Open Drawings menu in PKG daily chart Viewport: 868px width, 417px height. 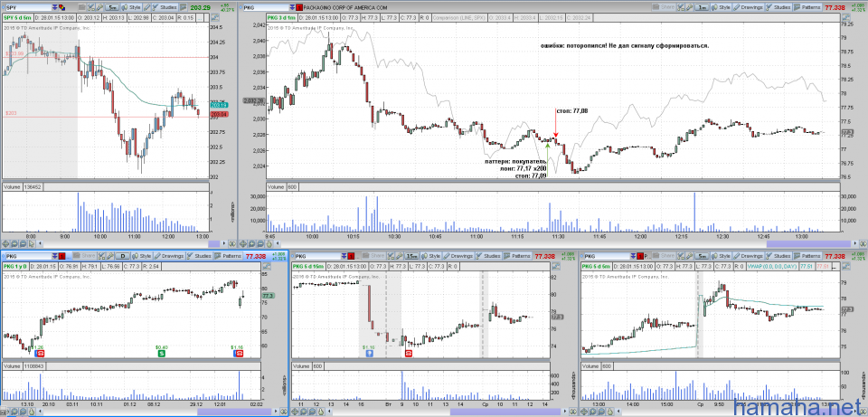point(169,256)
